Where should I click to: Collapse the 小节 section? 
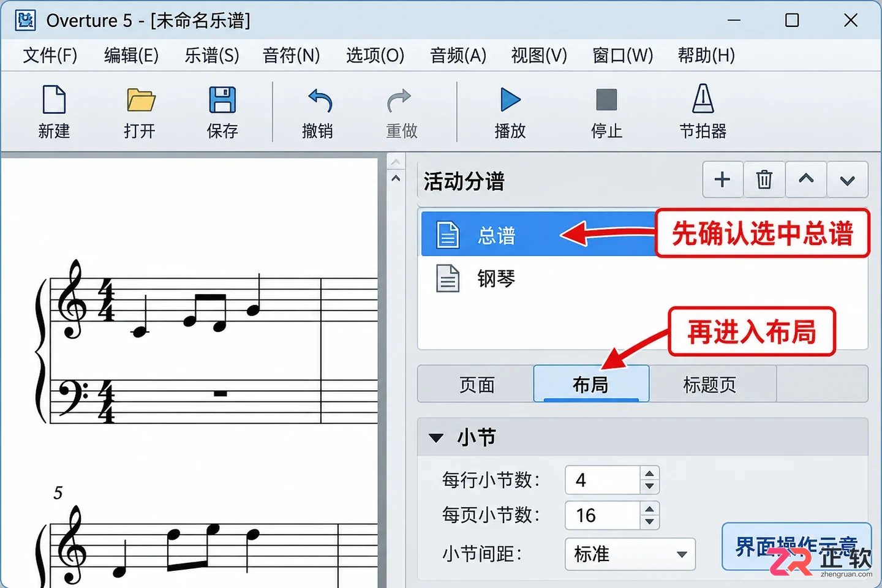click(436, 437)
